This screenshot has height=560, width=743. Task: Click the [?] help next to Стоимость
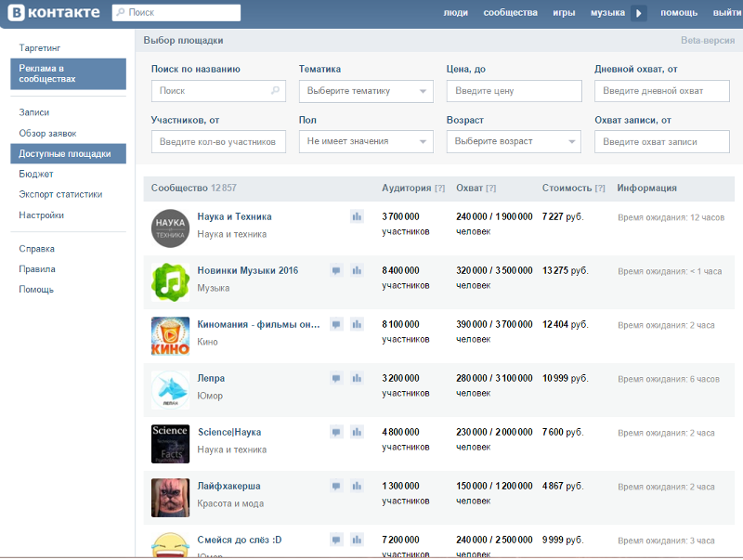click(x=600, y=189)
